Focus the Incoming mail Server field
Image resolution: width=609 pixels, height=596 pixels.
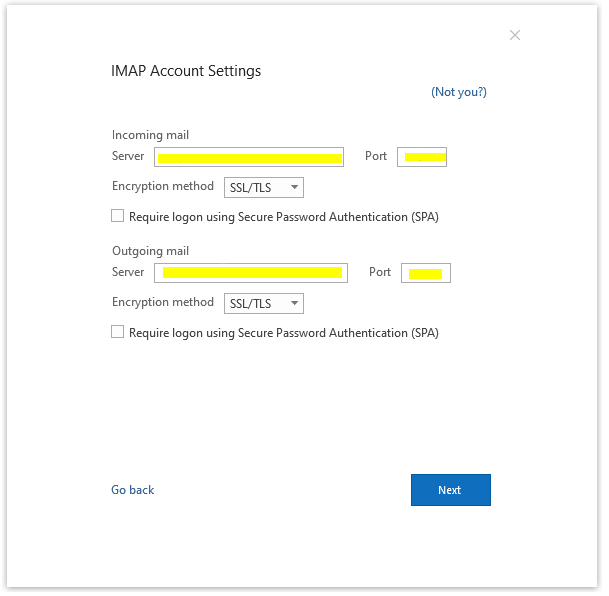point(249,157)
